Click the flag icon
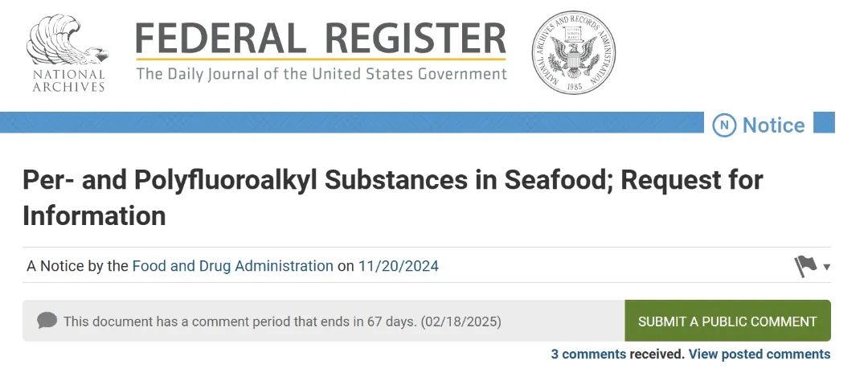Image resolution: width=868 pixels, height=389 pixels. tap(805, 266)
